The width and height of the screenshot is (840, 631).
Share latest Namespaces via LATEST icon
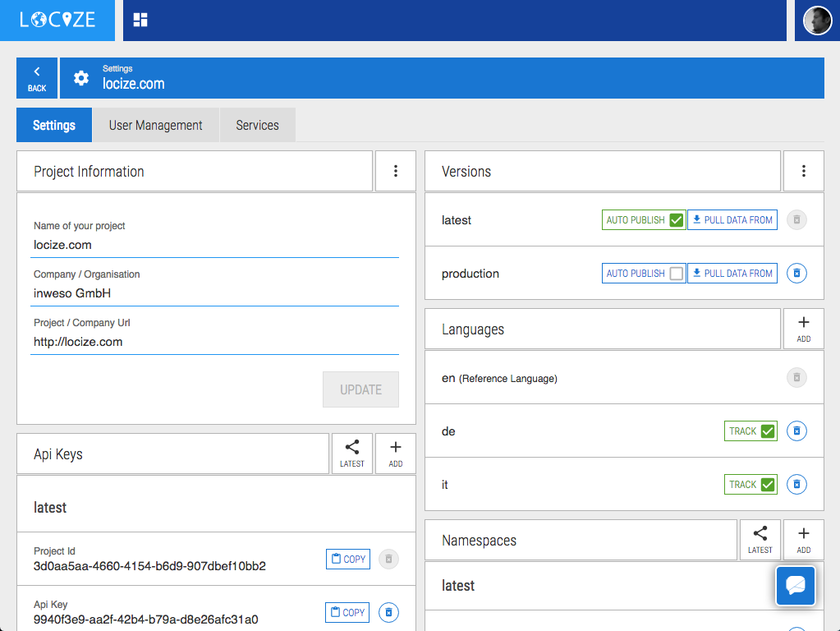click(x=760, y=540)
